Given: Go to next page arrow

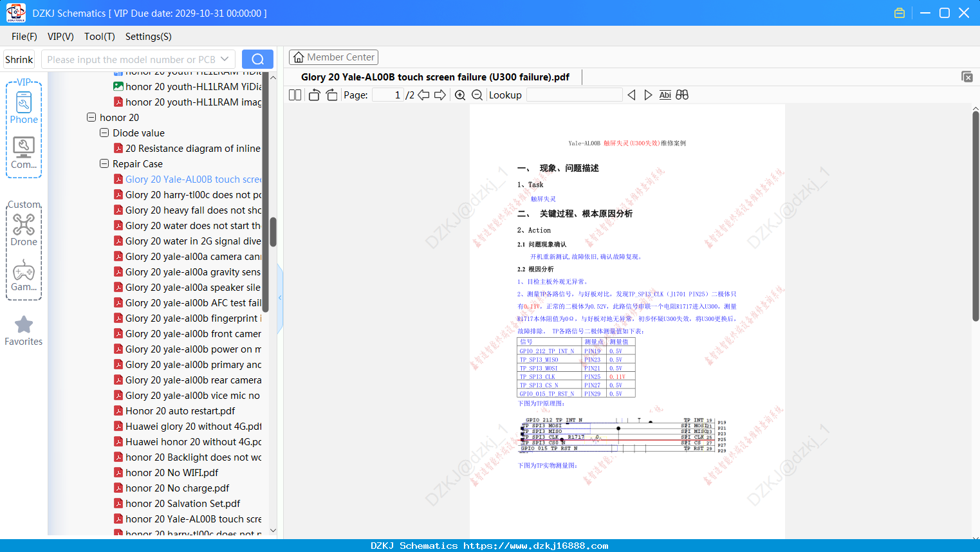Looking at the screenshot, I should [x=440, y=95].
